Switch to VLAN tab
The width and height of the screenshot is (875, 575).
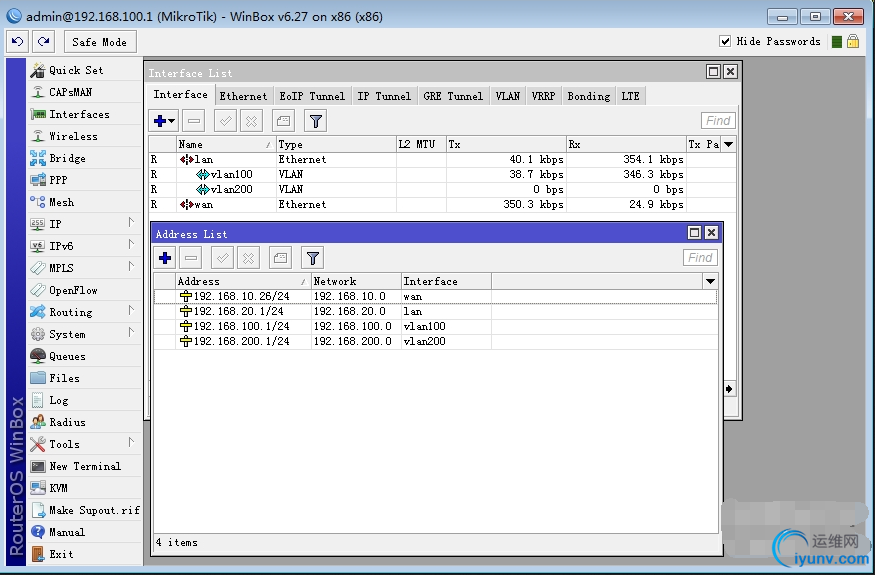(508, 96)
